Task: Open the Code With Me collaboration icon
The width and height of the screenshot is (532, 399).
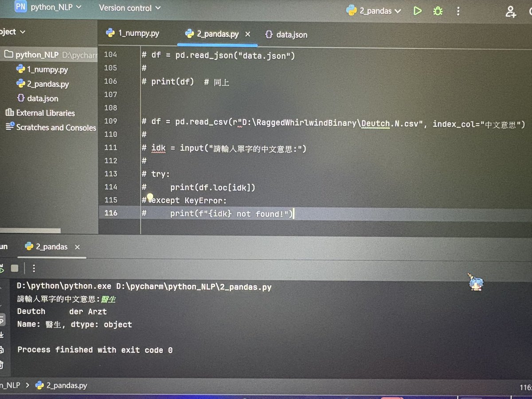Action: click(x=511, y=12)
